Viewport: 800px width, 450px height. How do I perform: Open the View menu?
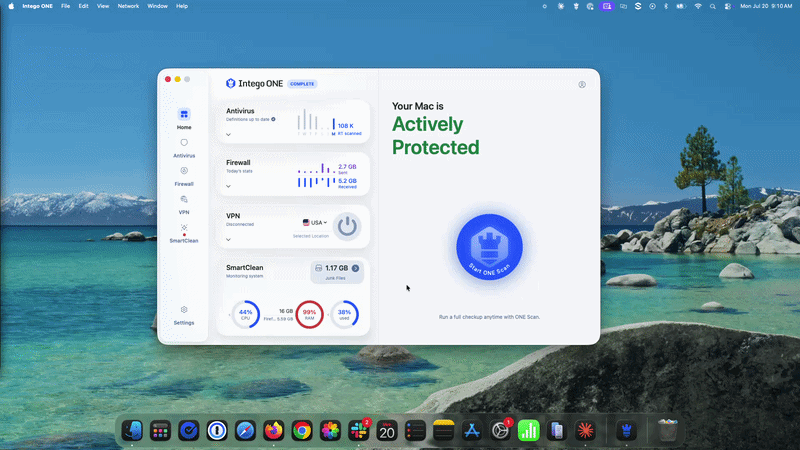tap(103, 6)
